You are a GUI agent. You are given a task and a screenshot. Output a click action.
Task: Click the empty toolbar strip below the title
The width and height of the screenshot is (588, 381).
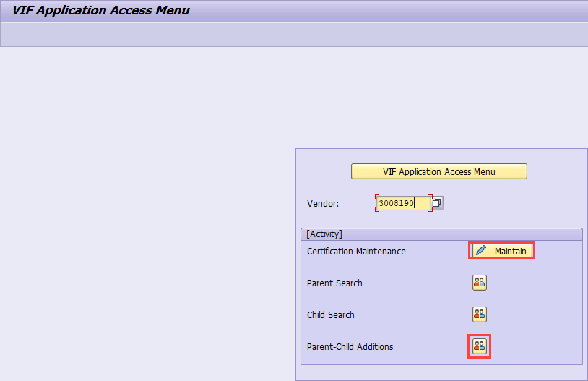pos(289,34)
